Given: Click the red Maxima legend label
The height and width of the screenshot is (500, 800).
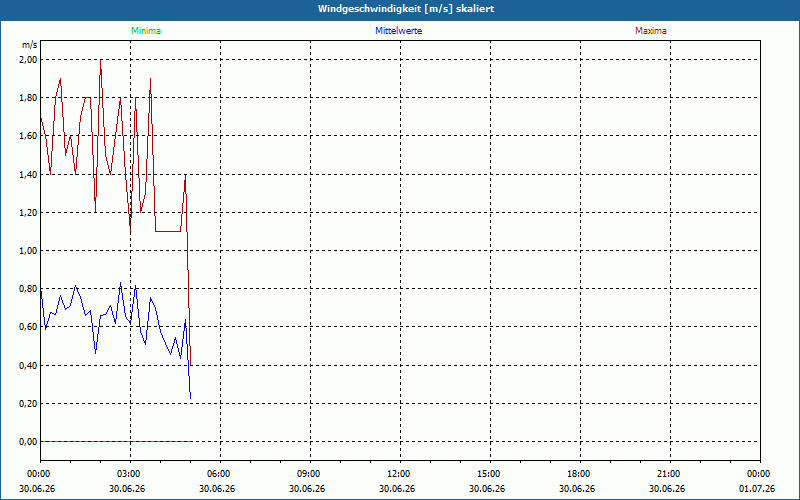Looking at the screenshot, I should click(651, 31).
